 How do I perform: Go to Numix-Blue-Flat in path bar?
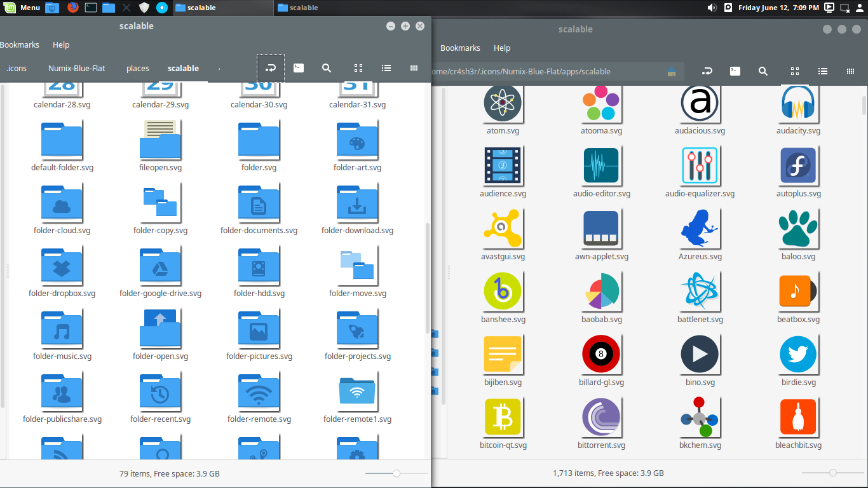[77, 68]
